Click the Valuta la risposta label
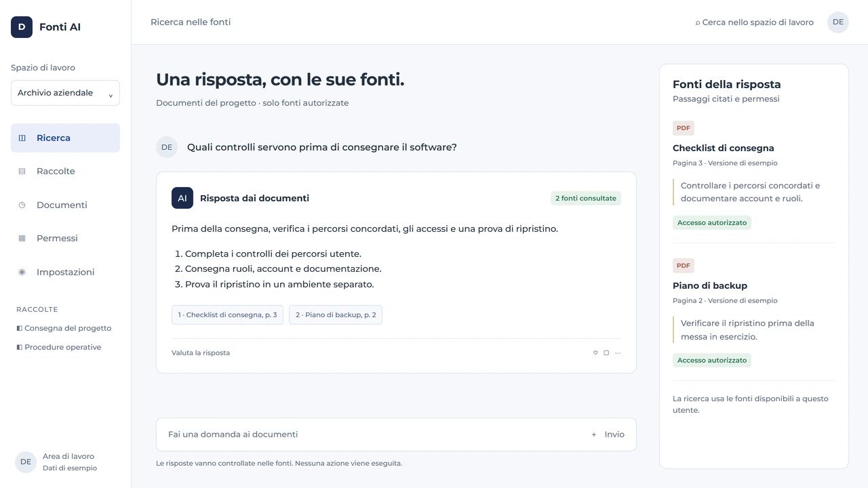Image resolution: width=868 pixels, height=488 pixels. pyautogui.click(x=201, y=353)
